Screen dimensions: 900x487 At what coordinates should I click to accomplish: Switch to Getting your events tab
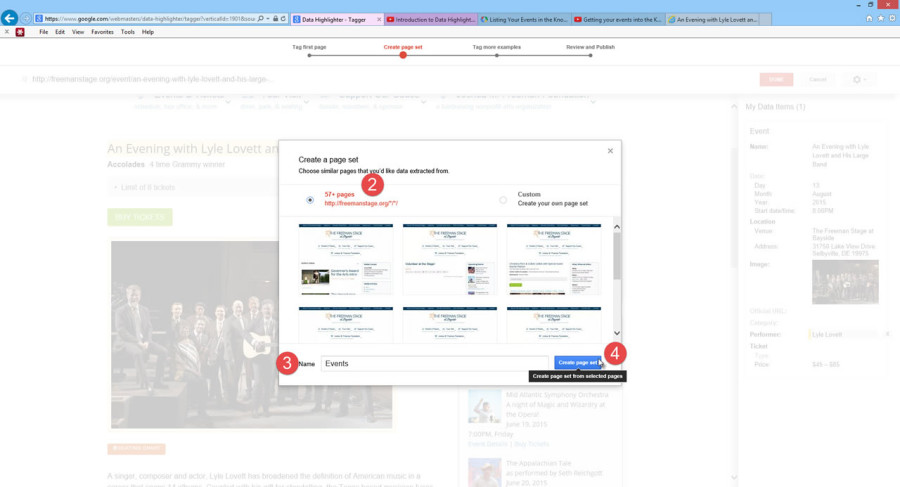tap(618, 20)
